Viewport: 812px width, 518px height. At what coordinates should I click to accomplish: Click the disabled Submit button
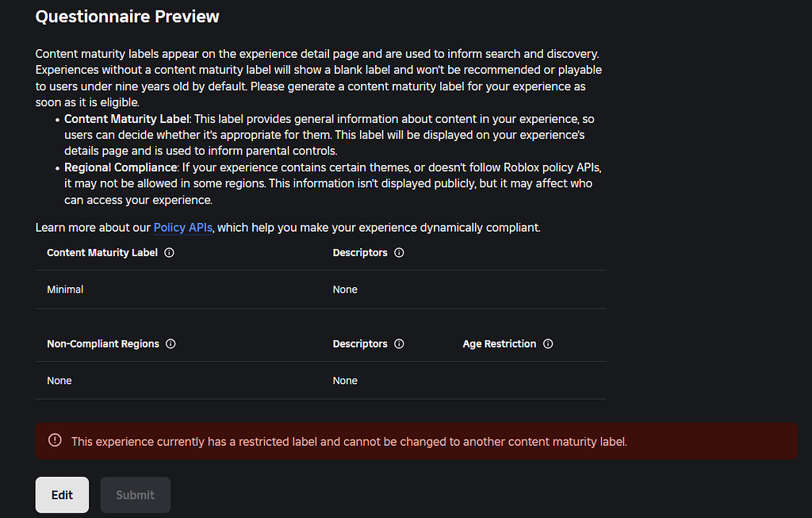click(x=135, y=494)
